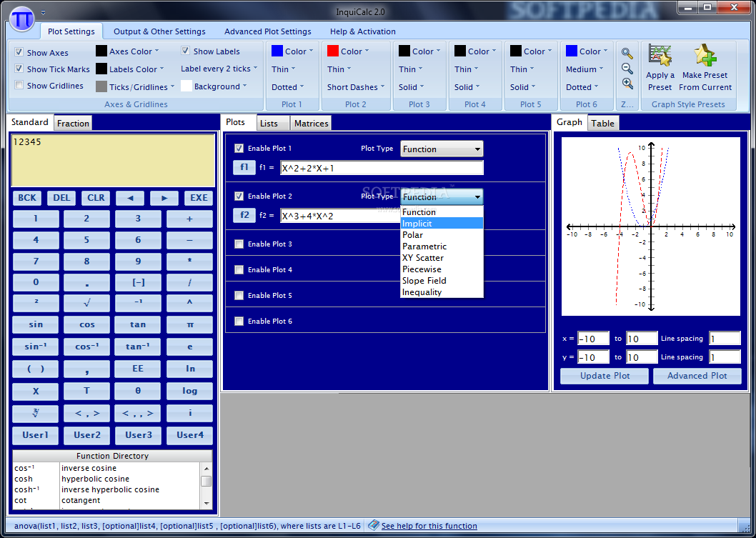Click the CLR button
The width and height of the screenshot is (756, 538).
pos(96,198)
